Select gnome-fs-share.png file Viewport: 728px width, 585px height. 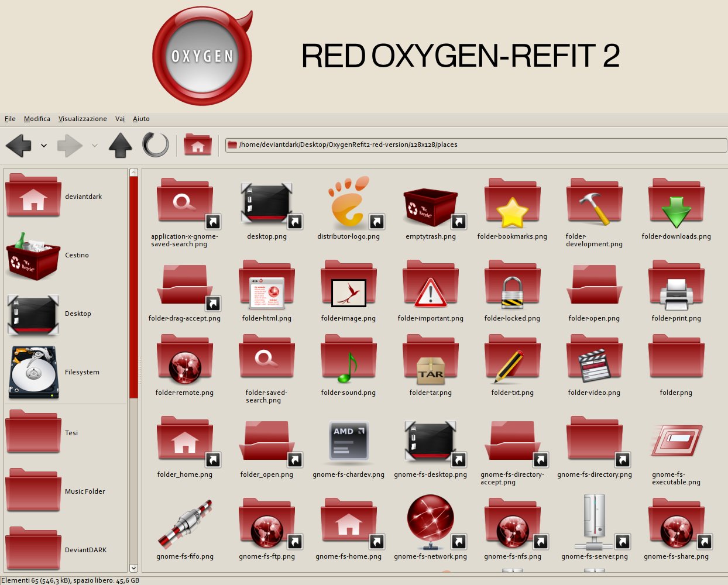click(x=677, y=529)
